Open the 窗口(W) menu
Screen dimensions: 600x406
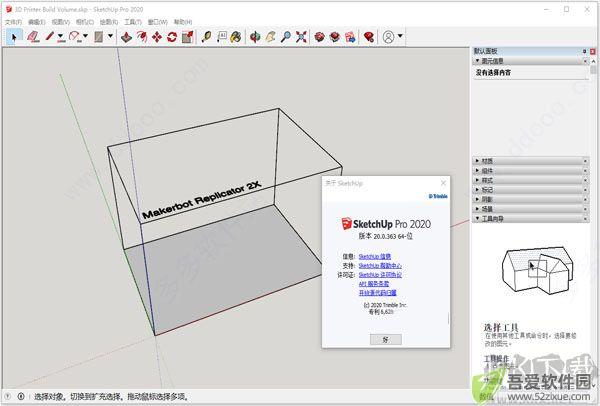point(158,22)
